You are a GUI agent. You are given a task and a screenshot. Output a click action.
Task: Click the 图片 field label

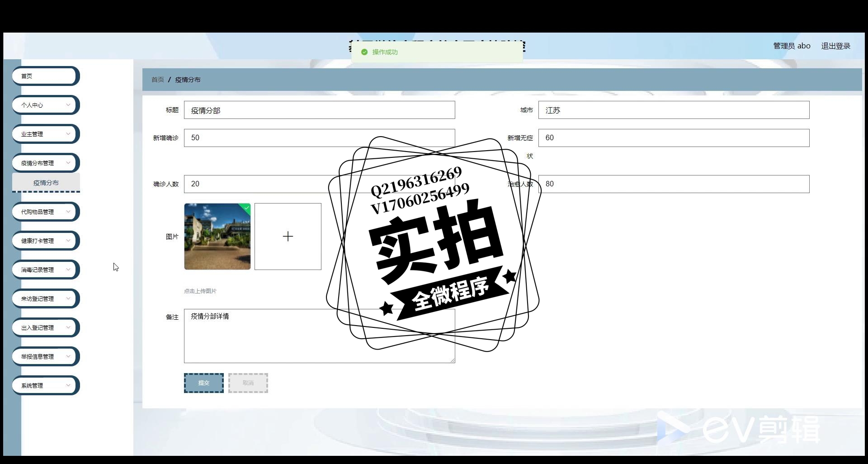172,237
